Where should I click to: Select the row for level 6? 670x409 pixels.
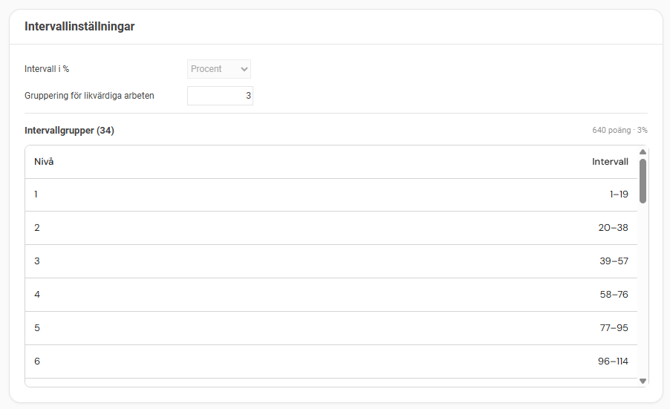pos(330,361)
